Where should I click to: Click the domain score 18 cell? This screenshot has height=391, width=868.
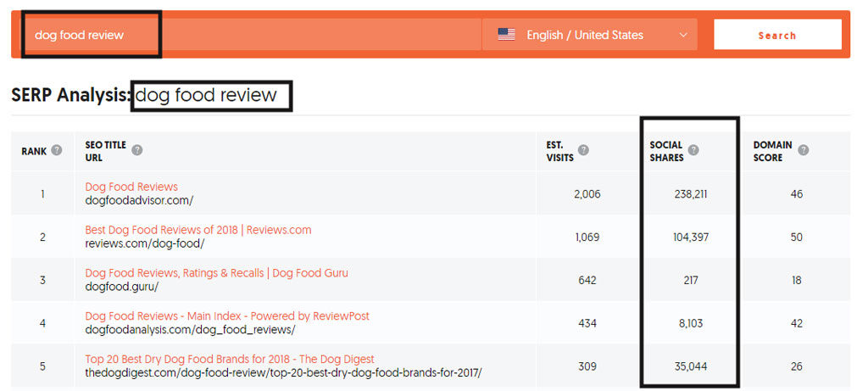(797, 280)
